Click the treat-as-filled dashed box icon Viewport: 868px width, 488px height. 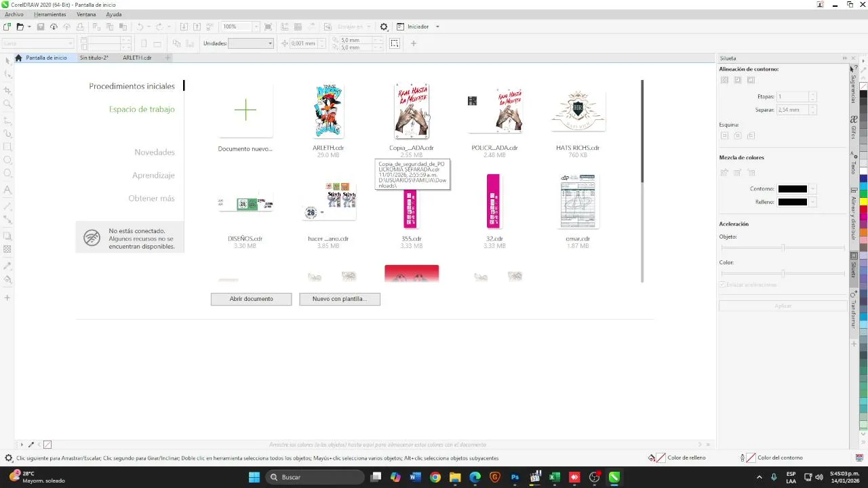pyautogui.click(x=395, y=43)
